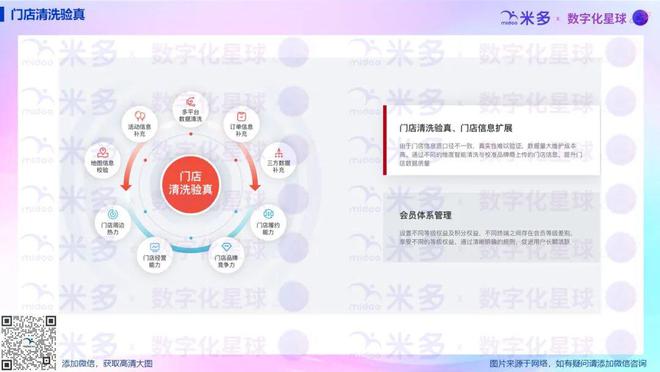Select the 会员体系管理 card heading
660x372 pixels.
[x=426, y=215]
